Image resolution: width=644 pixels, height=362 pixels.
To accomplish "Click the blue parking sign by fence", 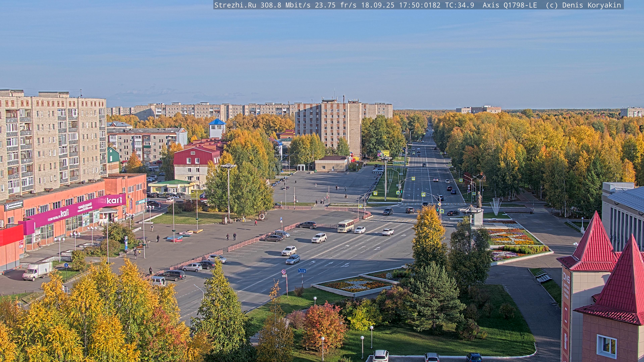I will tap(281, 219).
